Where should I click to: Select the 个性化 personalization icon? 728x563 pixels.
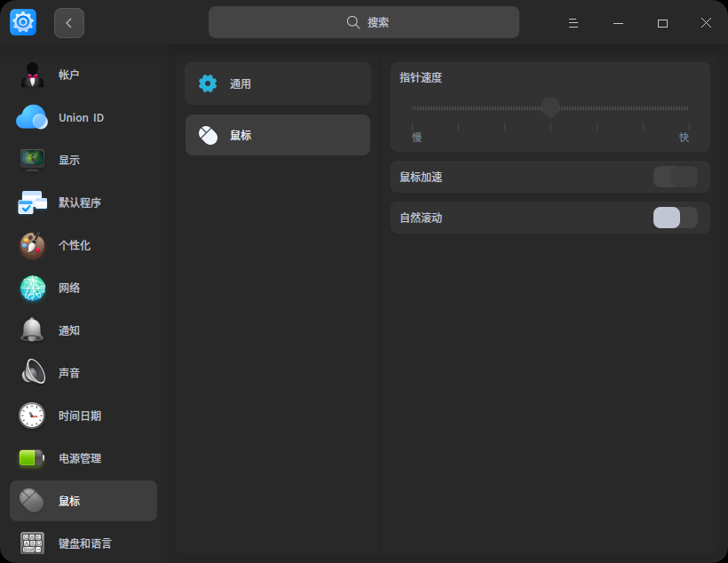click(x=32, y=245)
